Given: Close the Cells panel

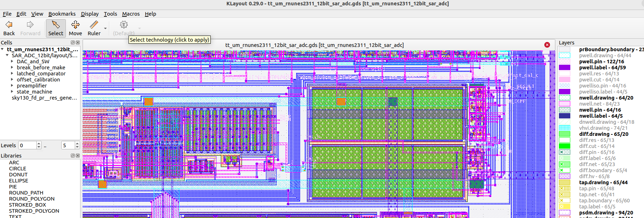Looking at the screenshot, I should (78, 43).
